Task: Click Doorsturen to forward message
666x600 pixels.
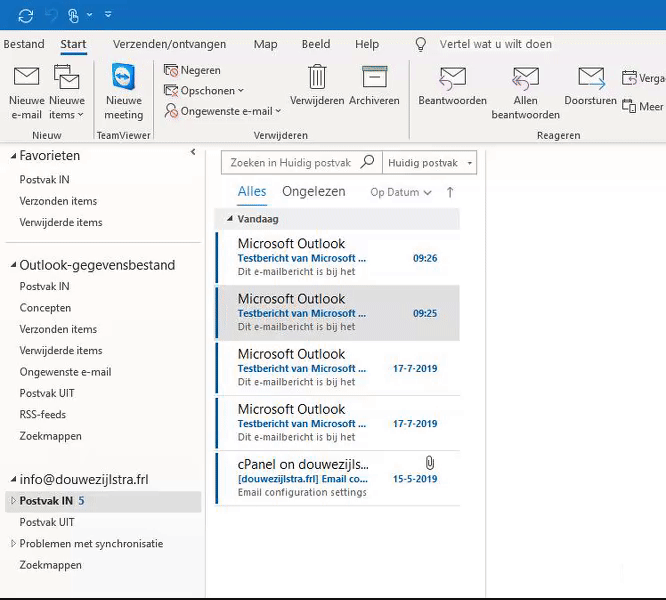Action: coord(590,87)
